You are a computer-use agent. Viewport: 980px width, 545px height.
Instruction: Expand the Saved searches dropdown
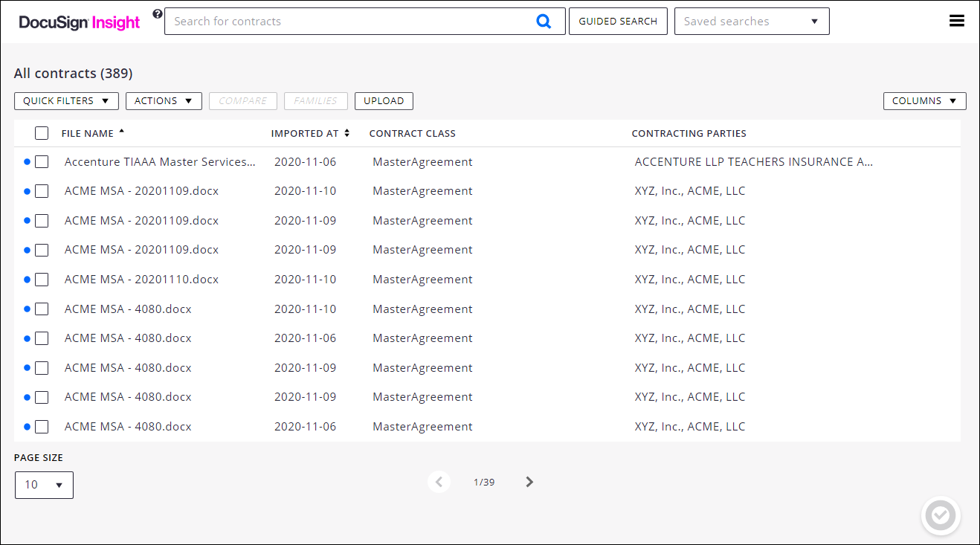point(752,22)
